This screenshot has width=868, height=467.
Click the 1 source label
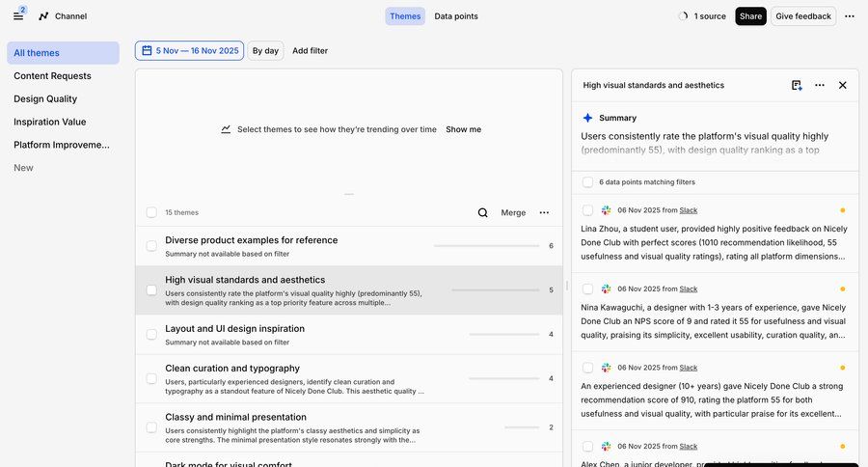coord(710,16)
